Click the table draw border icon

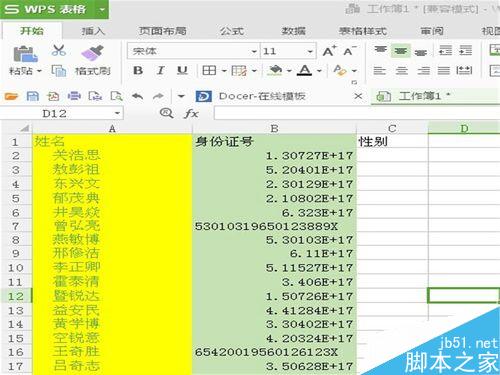tap(239, 70)
